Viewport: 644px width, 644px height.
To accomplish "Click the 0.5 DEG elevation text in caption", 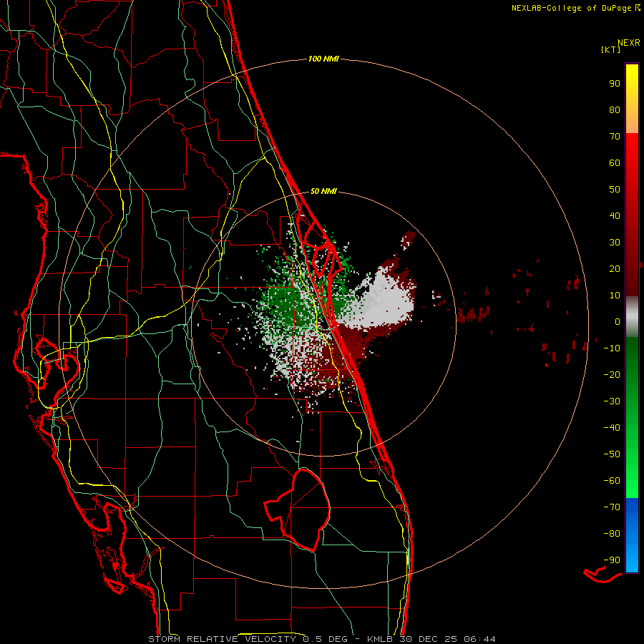I will [326, 639].
